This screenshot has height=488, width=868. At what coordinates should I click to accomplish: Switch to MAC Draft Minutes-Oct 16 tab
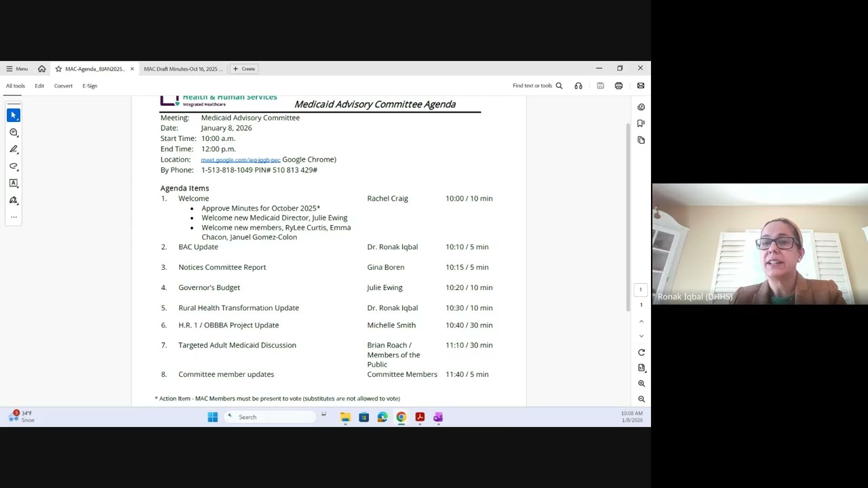pos(182,68)
